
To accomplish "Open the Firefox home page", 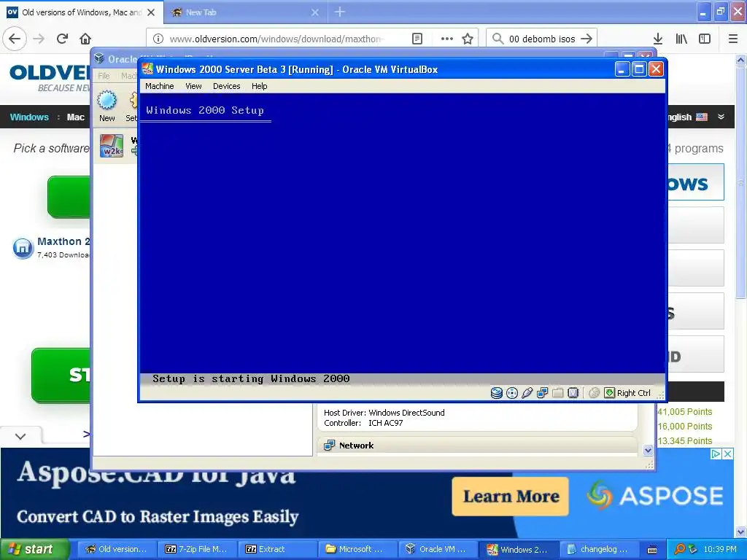I will pos(85,39).
